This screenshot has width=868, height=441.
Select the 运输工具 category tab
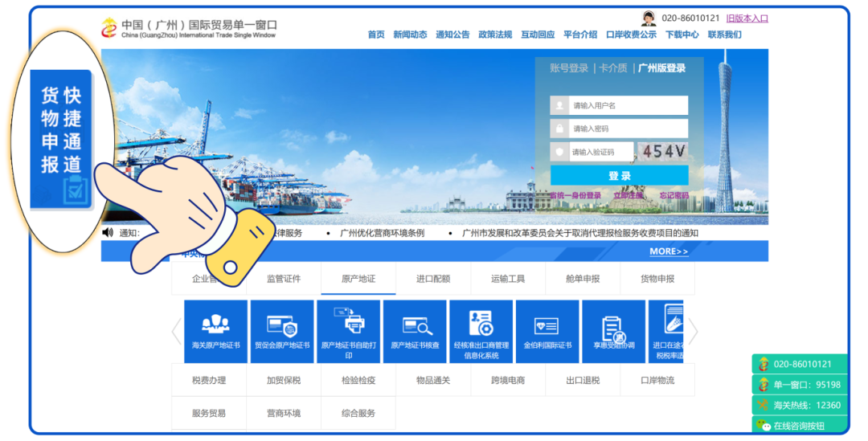(508, 279)
